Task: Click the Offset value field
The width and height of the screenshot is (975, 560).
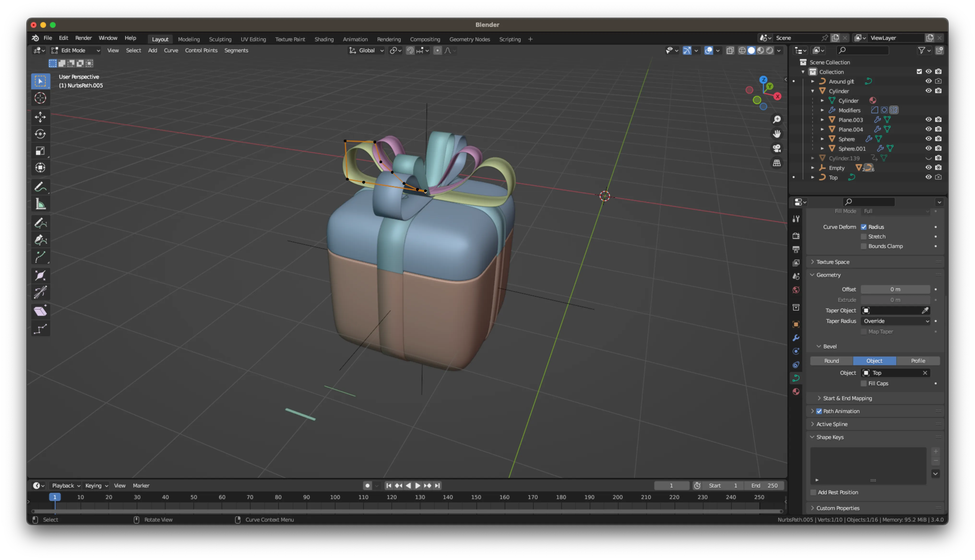Action: tap(895, 289)
